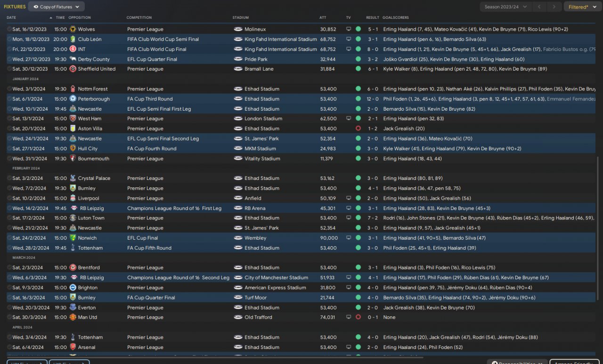The height and width of the screenshot is (364, 603).
Task: Open the 7 - 2 result against Luton Town
Action: click(x=373, y=218)
